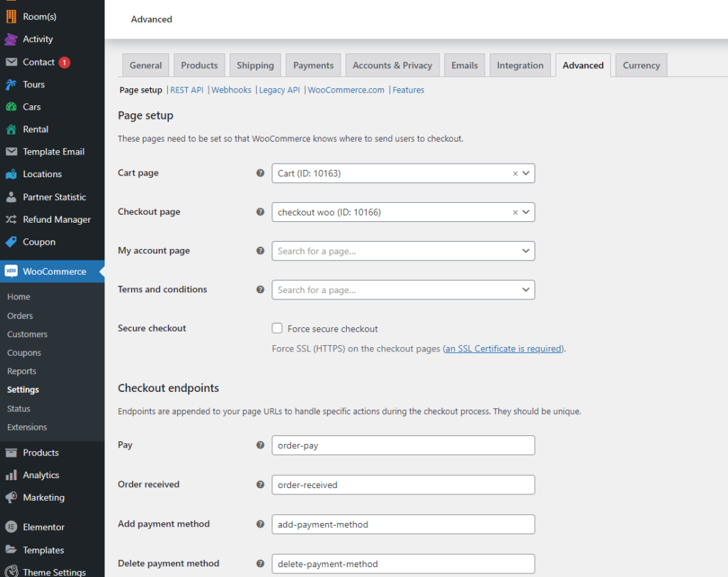728x577 pixels.
Task: Switch to the General settings tab
Action: pyautogui.click(x=146, y=65)
